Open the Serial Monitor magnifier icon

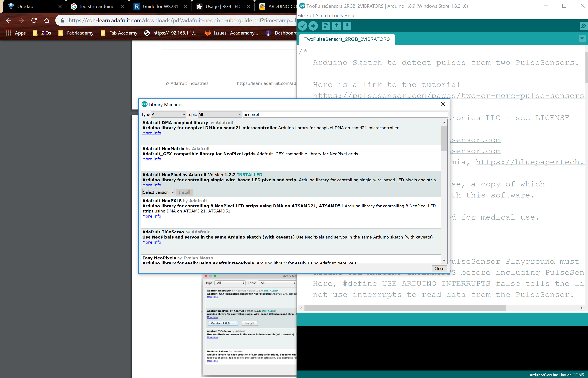point(583,26)
